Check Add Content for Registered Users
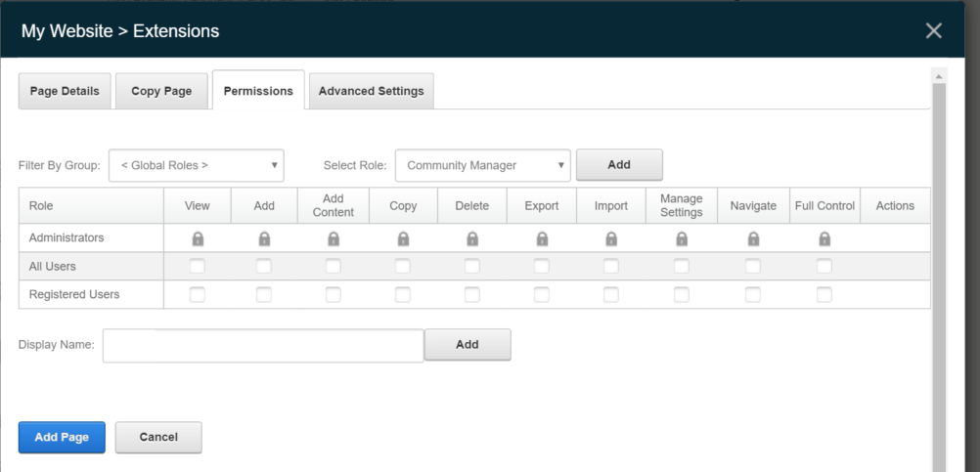 [x=334, y=294]
